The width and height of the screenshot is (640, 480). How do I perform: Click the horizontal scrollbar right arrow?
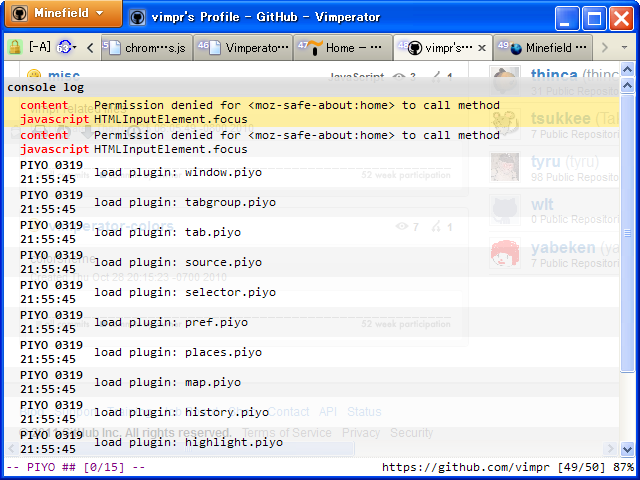[x=610, y=449]
